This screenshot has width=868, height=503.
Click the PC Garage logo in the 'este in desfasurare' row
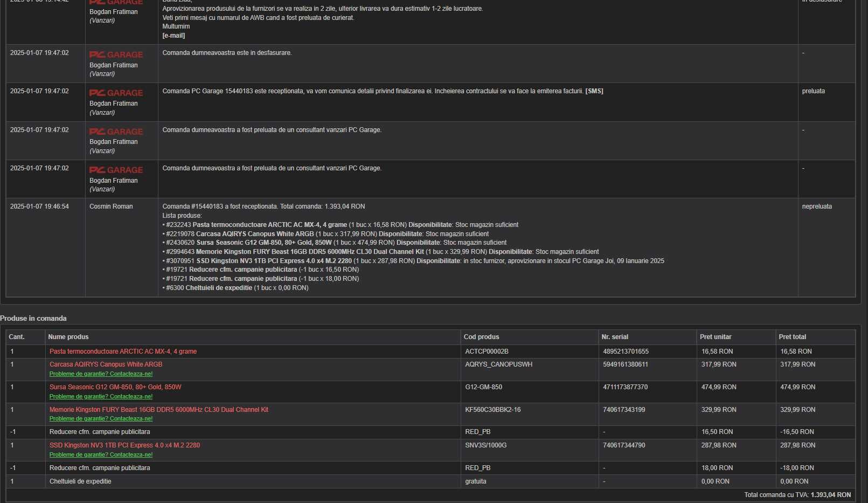pyautogui.click(x=116, y=54)
